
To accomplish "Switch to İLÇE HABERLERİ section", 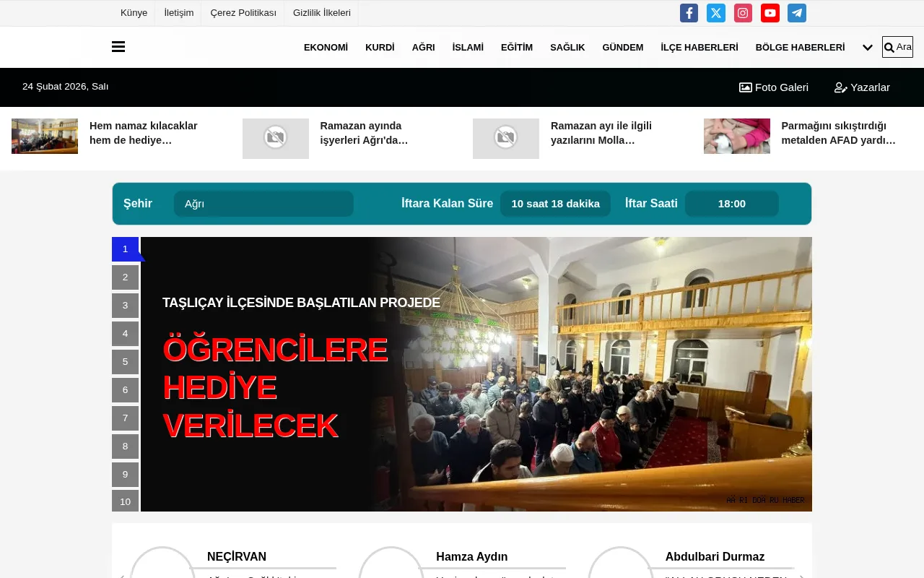I will pyautogui.click(x=699, y=47).
